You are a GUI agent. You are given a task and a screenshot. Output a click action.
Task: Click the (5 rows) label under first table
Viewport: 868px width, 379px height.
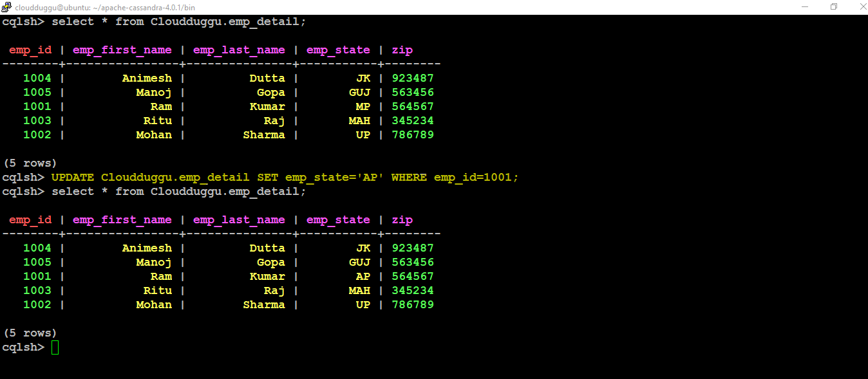click(x=30, y=163)
